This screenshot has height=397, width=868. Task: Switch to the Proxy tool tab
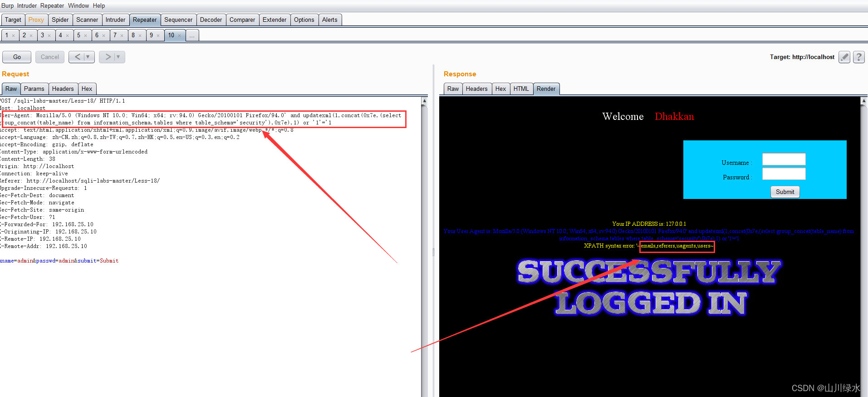[36, 20]
